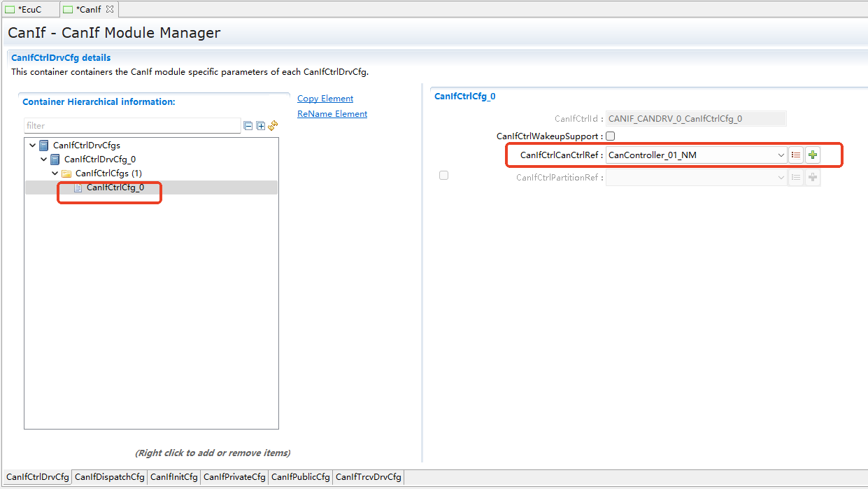The image size is (868, 489).
Task: Open the CanIfCtrlCanCtrlRef dropdown
Action: [781, 155]
